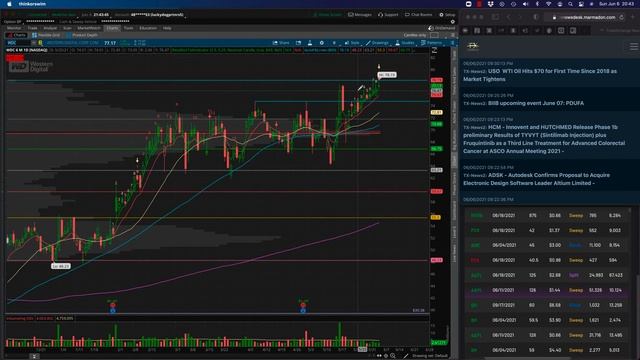The image size is (640, 360).
Task: Open the Setup gear menu
Action: pos(447,15)
